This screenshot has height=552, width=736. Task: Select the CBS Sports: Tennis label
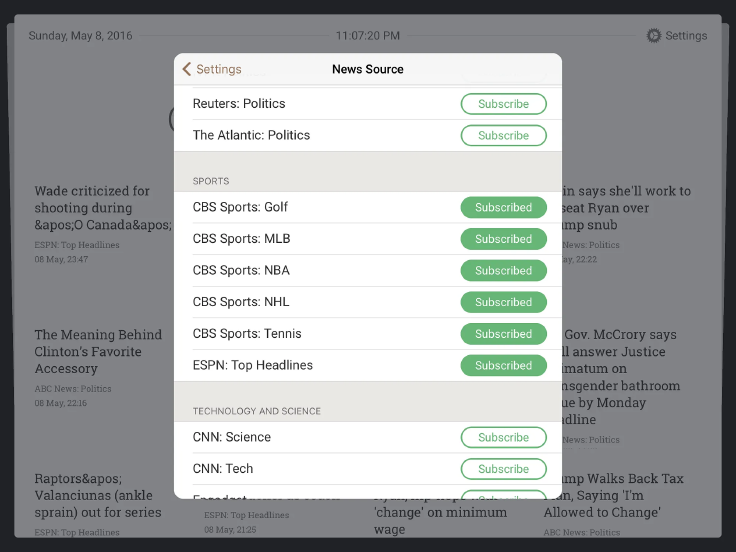247,334
